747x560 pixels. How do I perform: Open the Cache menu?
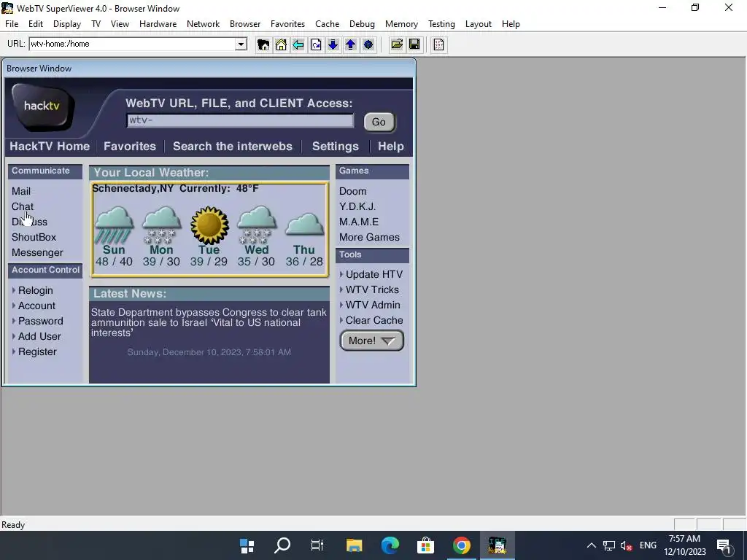tap(328, 24)
